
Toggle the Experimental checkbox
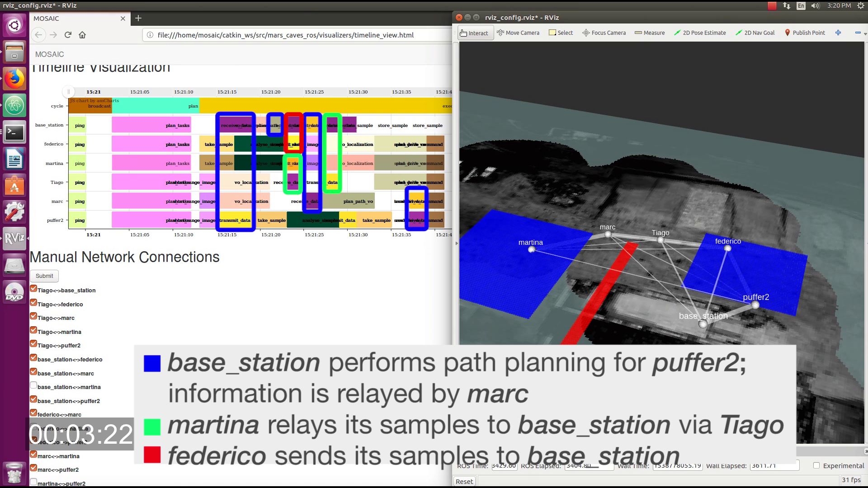[x=816, y=465]
